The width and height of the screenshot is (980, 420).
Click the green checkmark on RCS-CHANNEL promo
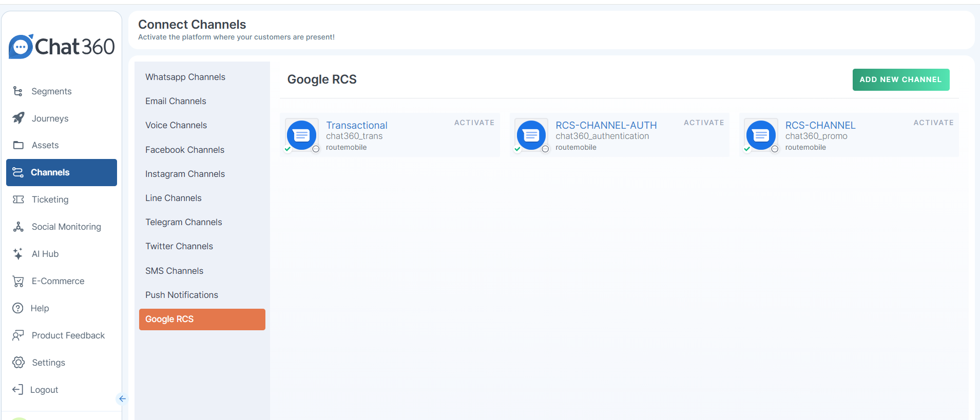tap(747, 149)
